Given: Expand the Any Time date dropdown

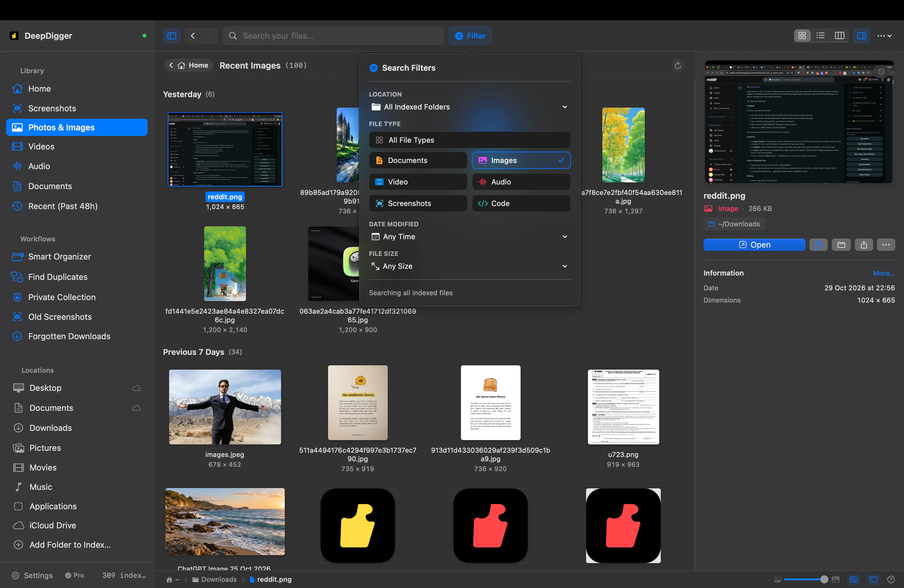Looking at the screenshot, I should click(x=470, y=236).
